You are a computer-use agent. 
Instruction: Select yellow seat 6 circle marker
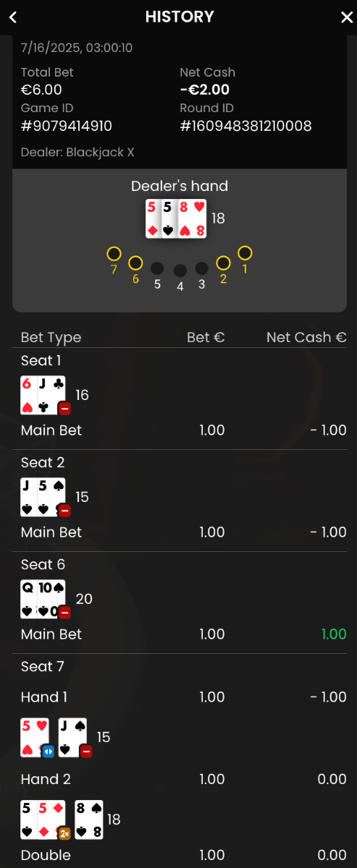pos(135,263)
